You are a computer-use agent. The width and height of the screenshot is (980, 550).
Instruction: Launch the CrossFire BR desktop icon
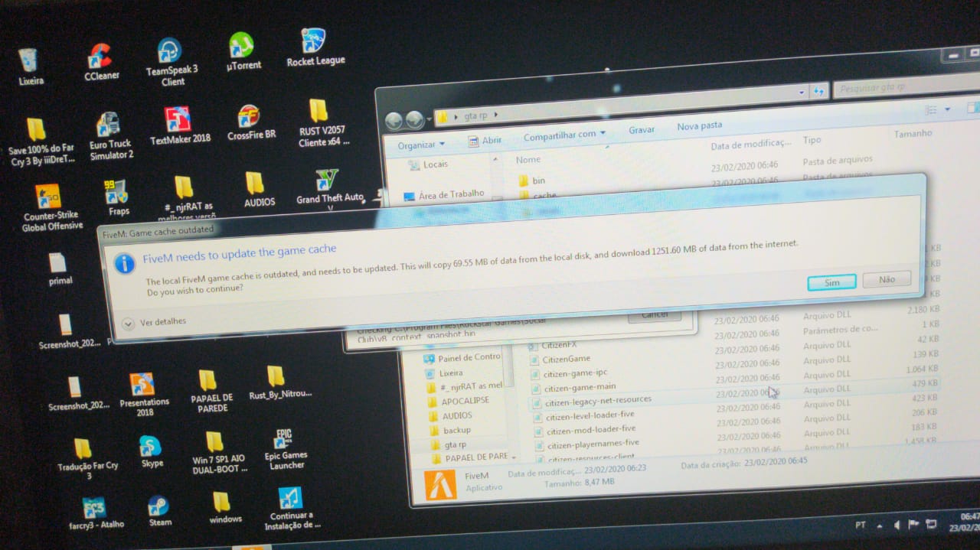251,122
